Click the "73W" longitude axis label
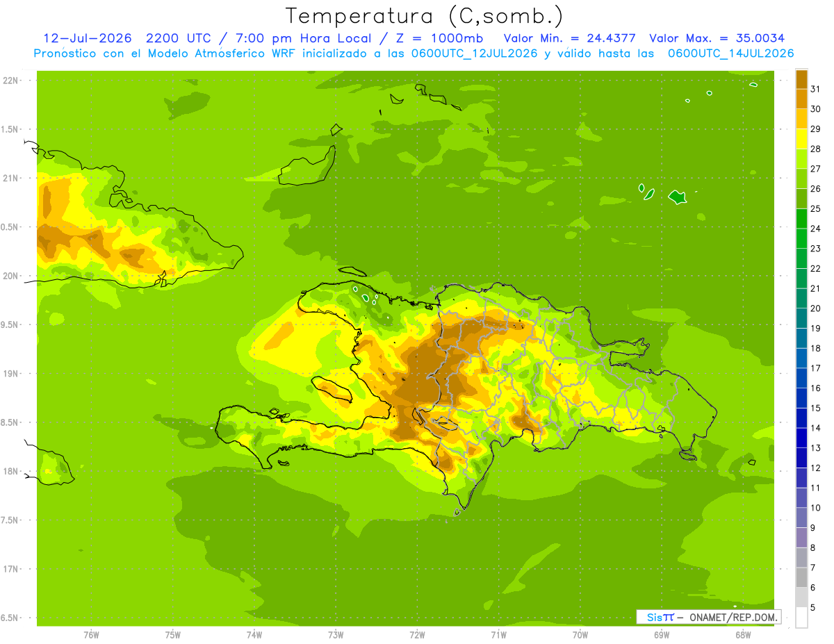This screenshot has width=834, height=644. tap(336, 634)
